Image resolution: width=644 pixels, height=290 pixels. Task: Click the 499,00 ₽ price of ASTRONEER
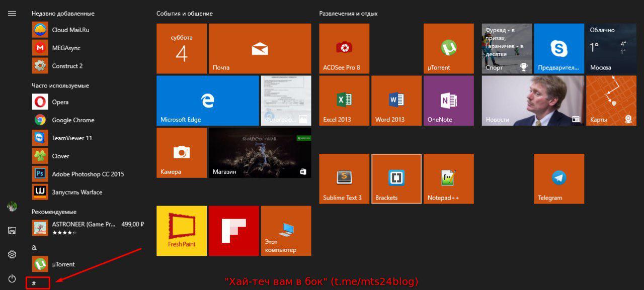click(x=133, y=224)
